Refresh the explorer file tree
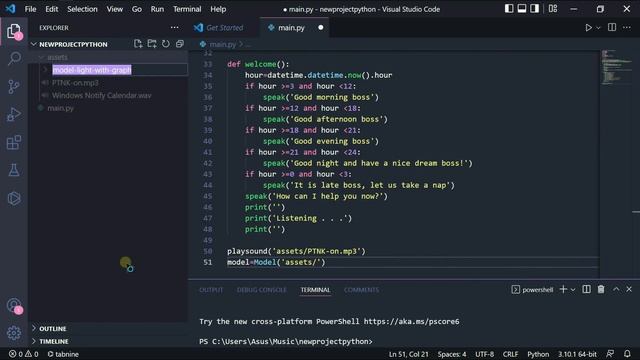640x360 pixels. 166,44
